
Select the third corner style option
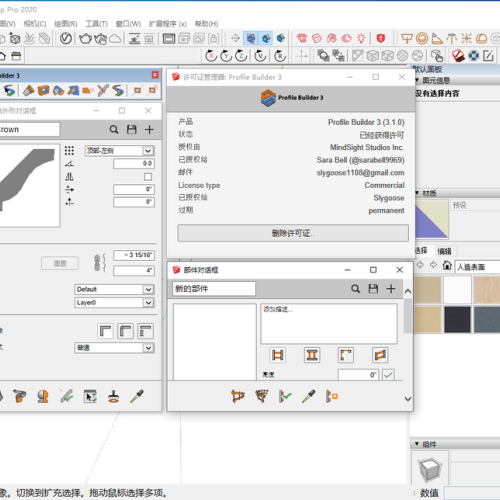(146, 331)
